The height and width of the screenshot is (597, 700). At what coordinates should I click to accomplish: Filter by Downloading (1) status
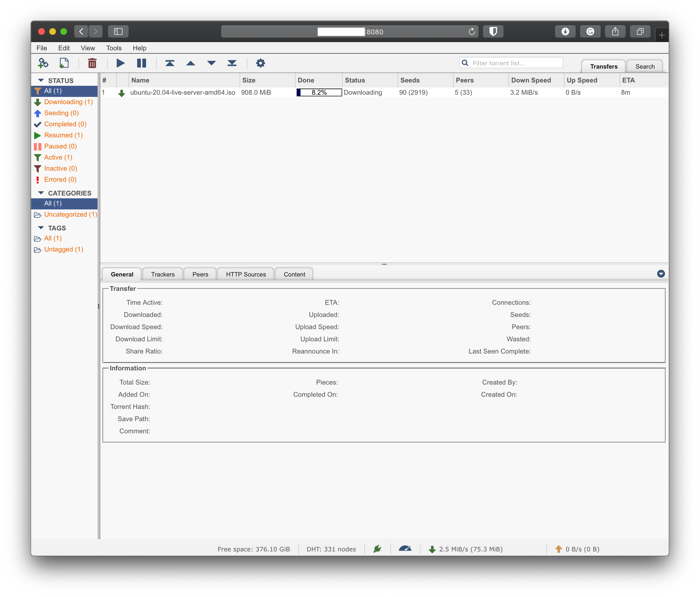pyautogui.click(x=64, y=102)
